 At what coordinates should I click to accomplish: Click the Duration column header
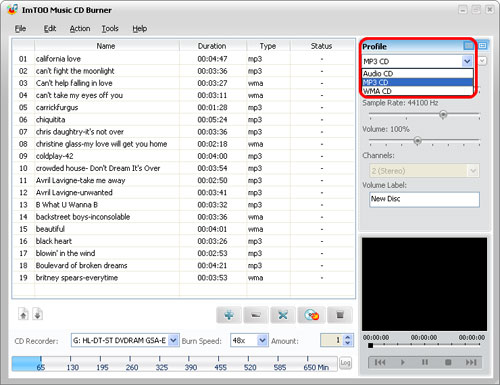coord(213,46)
